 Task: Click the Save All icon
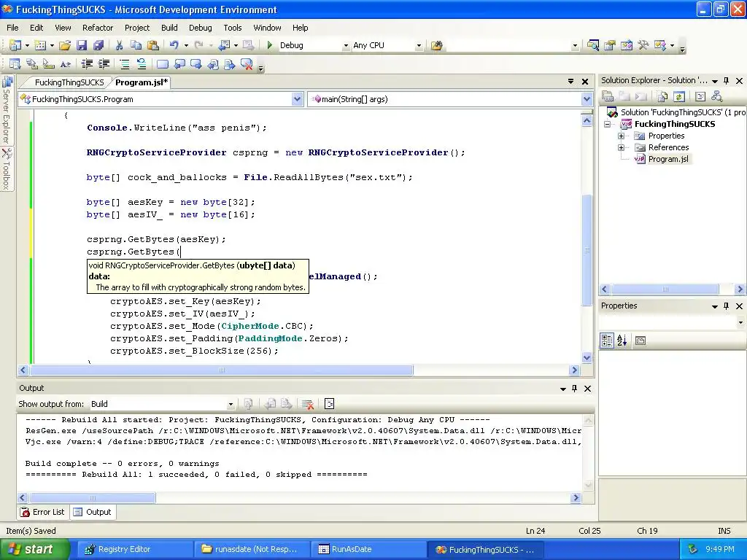[98, 45]
